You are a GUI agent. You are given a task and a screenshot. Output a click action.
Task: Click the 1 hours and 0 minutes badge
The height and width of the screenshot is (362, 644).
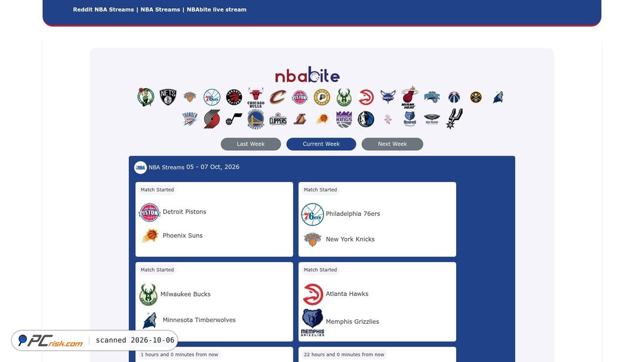180,354
